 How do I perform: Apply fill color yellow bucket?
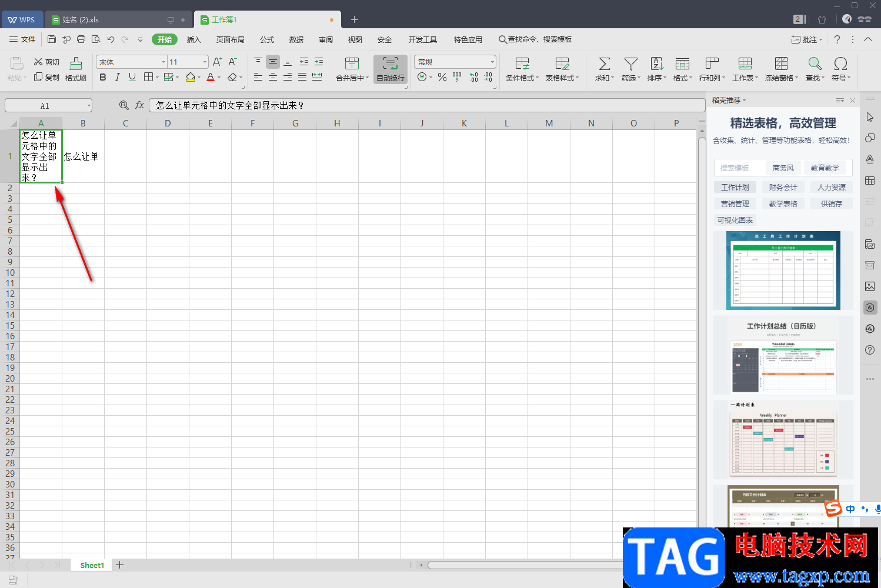click(x=190, y=77)
